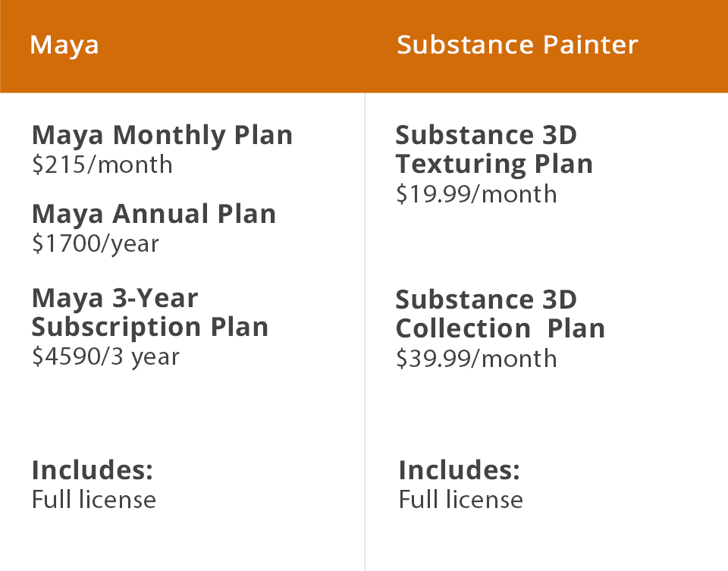Click the Substance Painter column header

(x=517, y=45)
